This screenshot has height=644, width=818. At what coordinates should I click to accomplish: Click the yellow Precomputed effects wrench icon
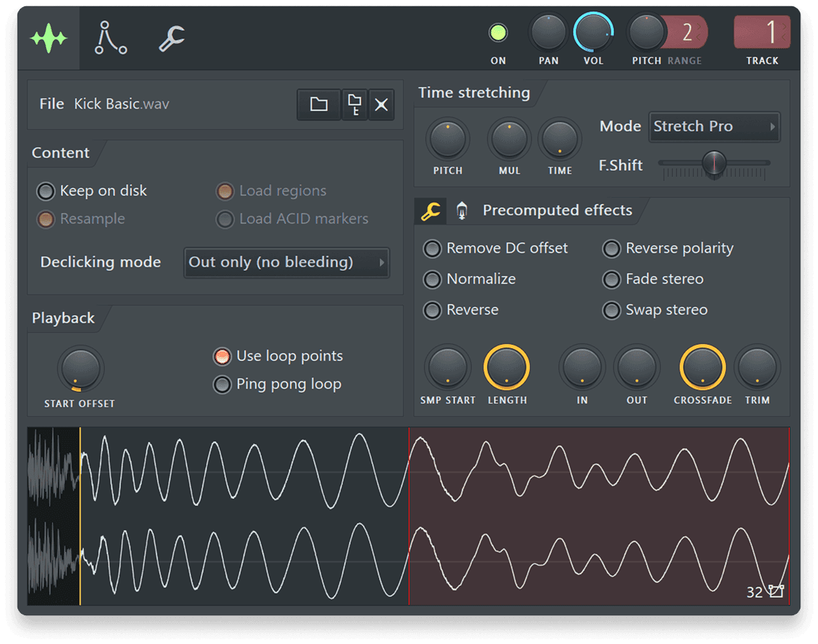(430, 210)
